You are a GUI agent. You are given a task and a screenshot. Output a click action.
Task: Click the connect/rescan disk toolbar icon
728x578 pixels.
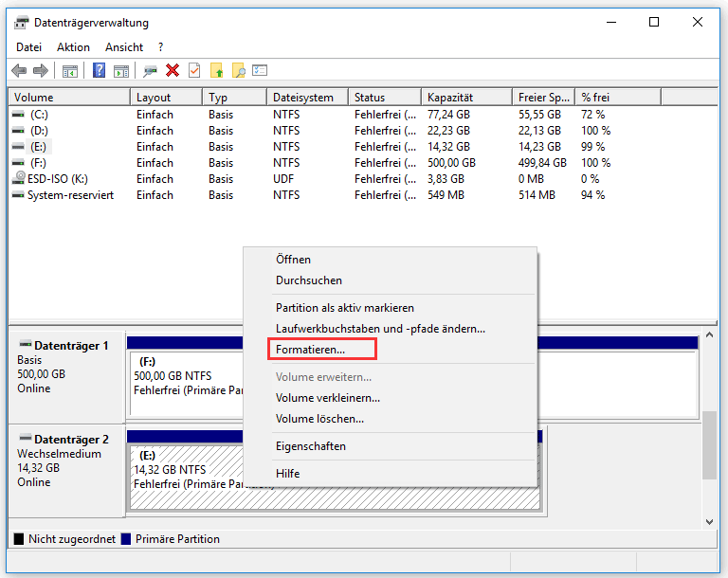click(x=150, y=71)
